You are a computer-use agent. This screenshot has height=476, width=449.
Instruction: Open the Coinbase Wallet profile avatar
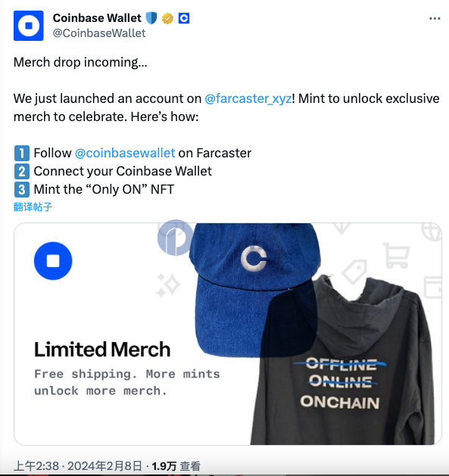click(x=29, y=26)
